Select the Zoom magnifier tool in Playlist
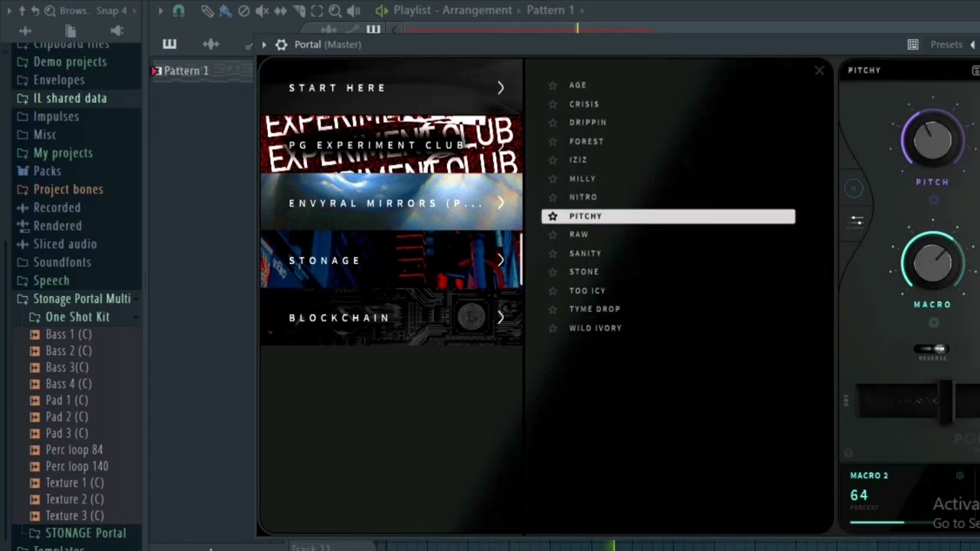The width and height of the screenshot is (980, 551). (x=335, y=11)
